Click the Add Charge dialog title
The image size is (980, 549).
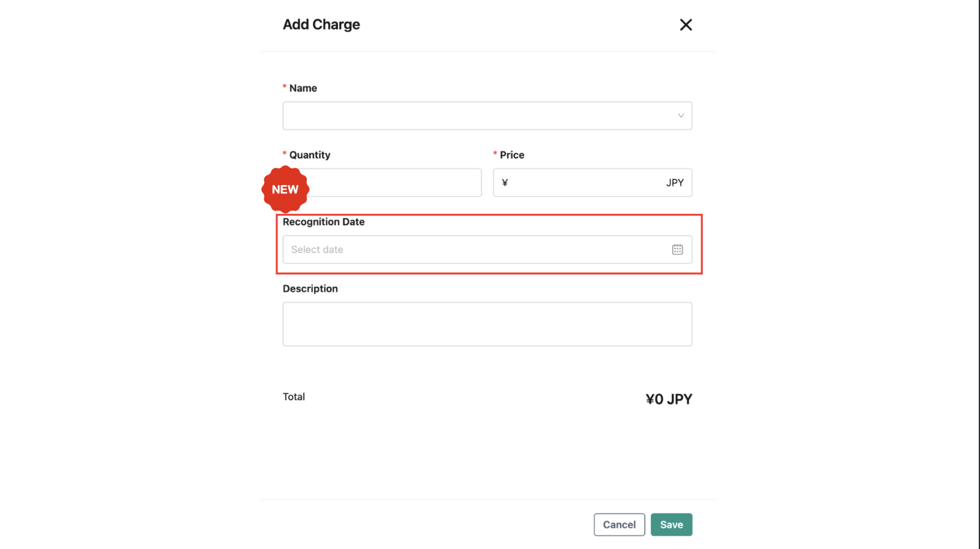click(321, 25)
